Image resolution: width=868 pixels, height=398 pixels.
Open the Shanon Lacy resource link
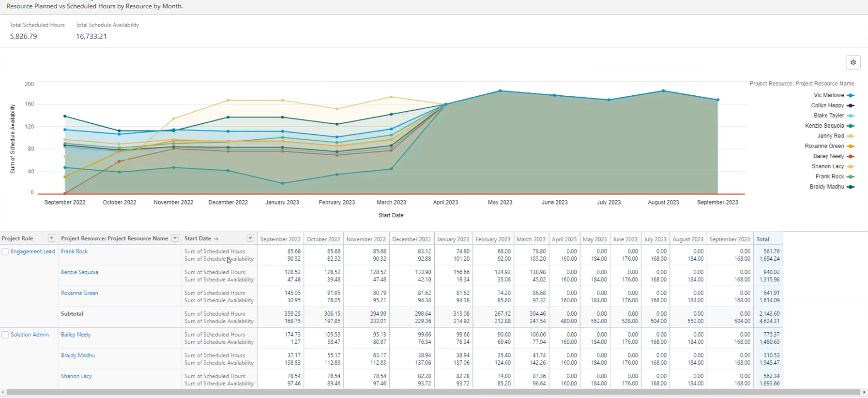click(76, 376)
